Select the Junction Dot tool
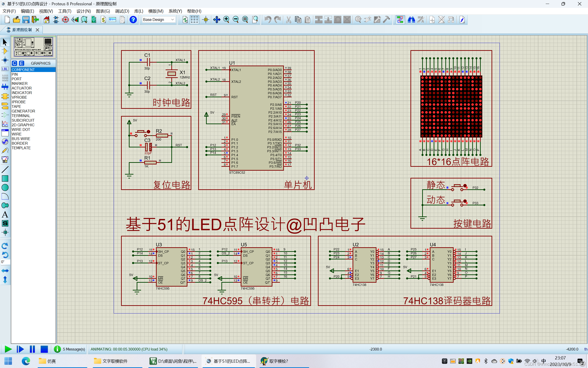Viewport: 588px width, 368px height. point(5,60)
